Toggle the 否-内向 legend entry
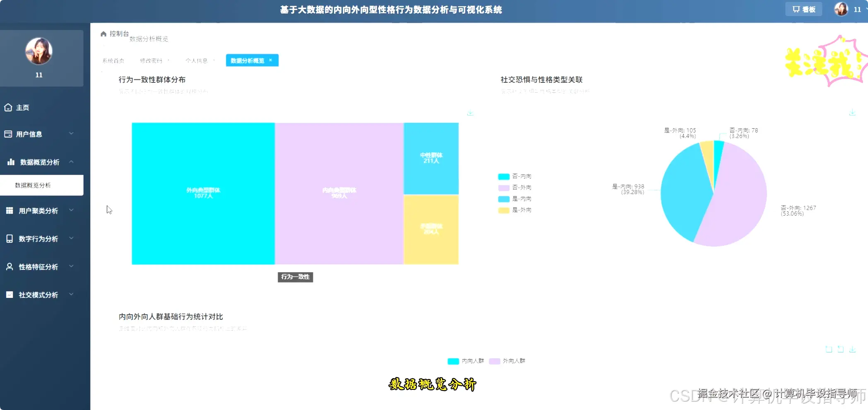868x410 pixels. tap(515, 176)
